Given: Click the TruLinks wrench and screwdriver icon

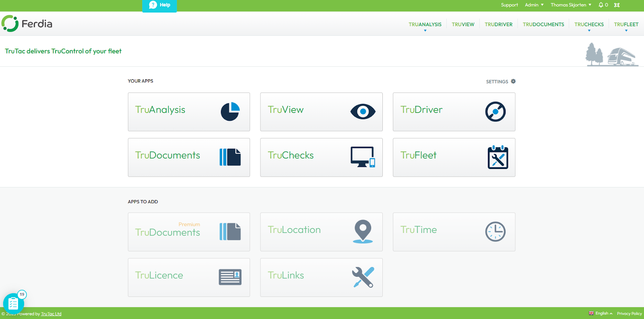Looking at the screenshot, I should click(363, 277).
